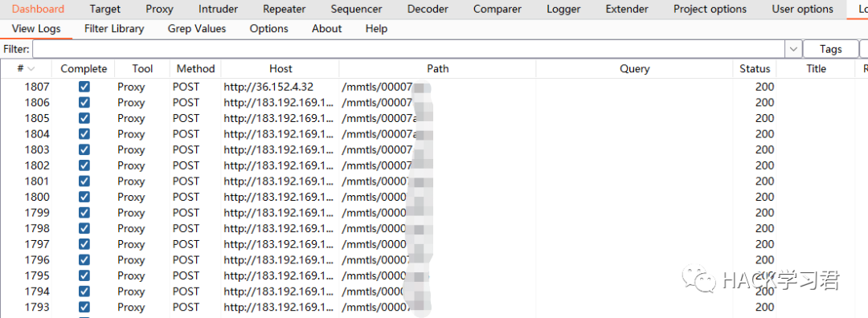This screenshot has height=318, width=868.
Task: Toggle Complete checkbox for entry 1803
Action: click(x=84, y=150)
